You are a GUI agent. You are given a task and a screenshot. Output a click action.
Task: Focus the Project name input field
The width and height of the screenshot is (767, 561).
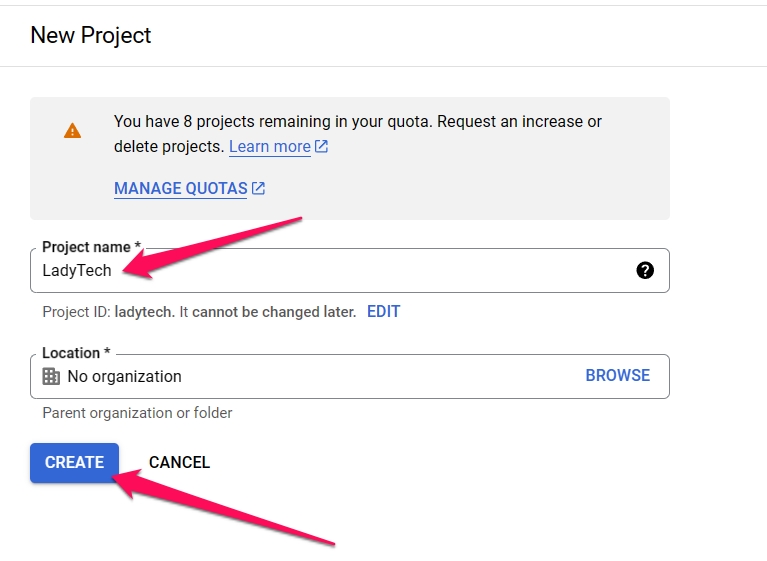[350, 270]
